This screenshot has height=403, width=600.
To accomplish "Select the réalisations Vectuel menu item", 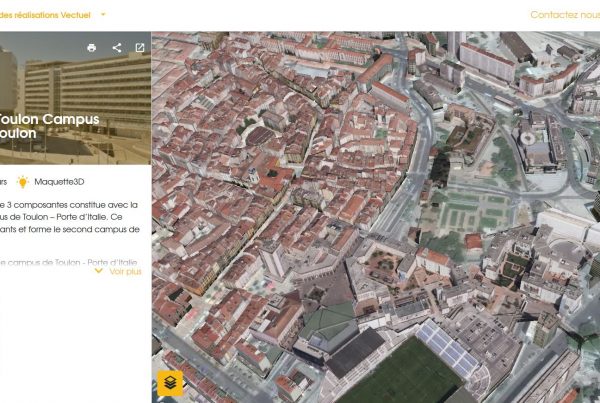I will 45,15.
